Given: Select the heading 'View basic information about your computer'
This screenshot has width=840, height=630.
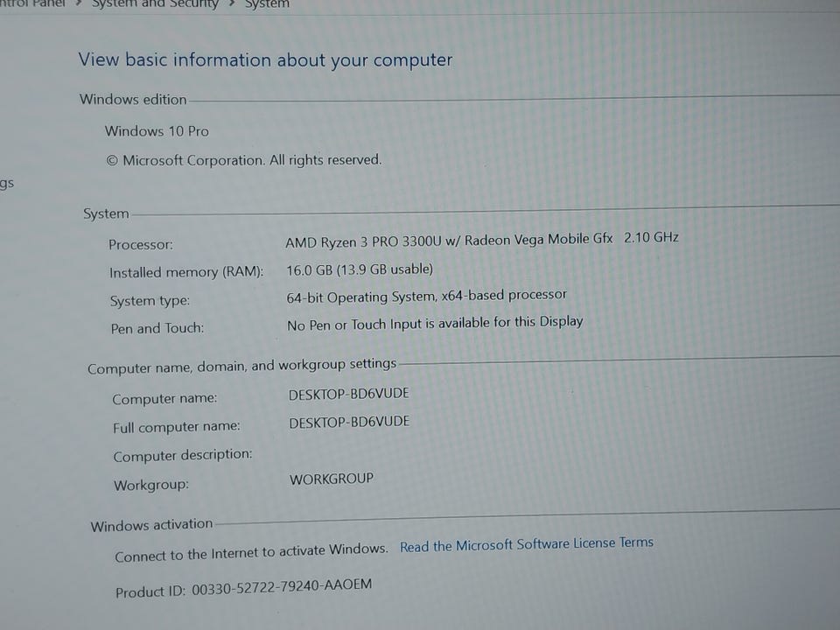Looking at the screenshot, I should click(x=265, y=59).
